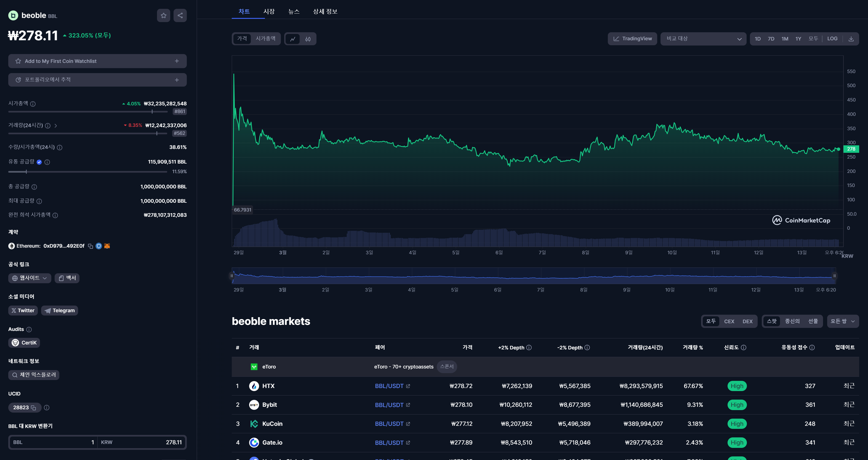Copy the UCID 28823 icon

coord(33,408)
